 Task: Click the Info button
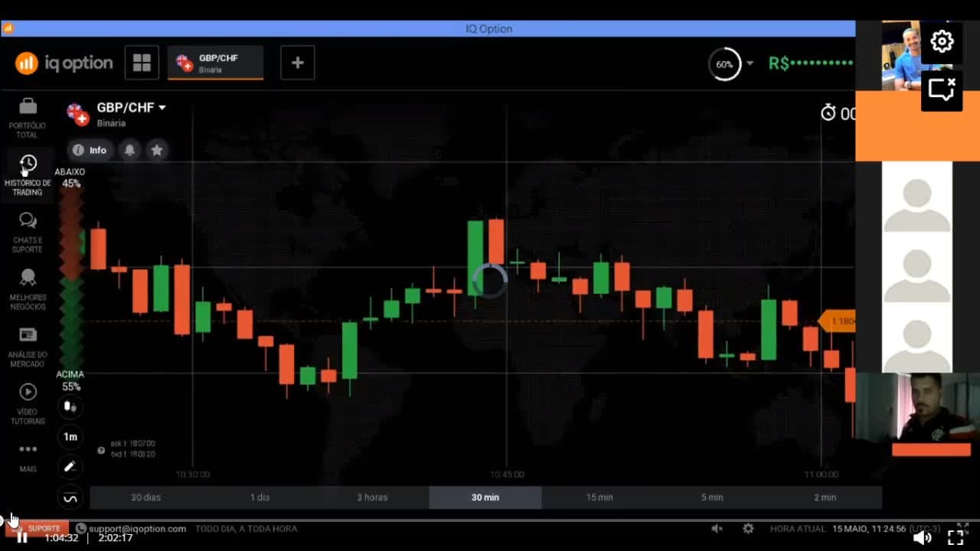[90, 150]
